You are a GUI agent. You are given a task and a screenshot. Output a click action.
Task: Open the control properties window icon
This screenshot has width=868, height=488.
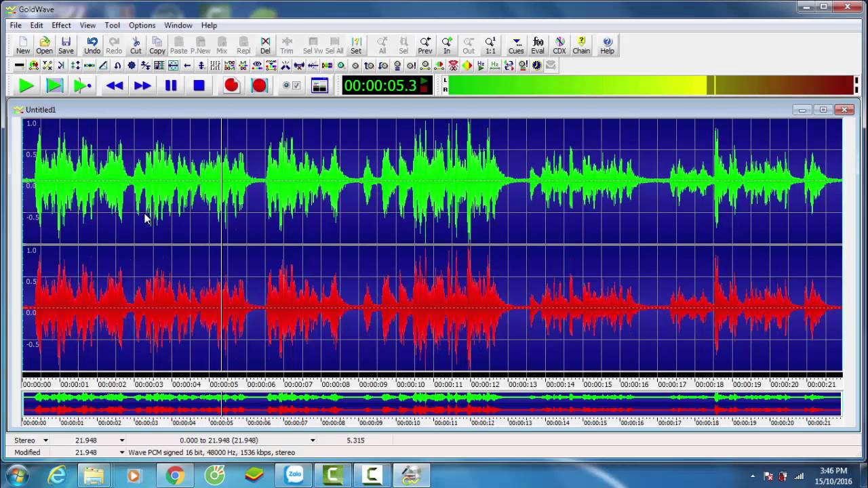[319, 85]
